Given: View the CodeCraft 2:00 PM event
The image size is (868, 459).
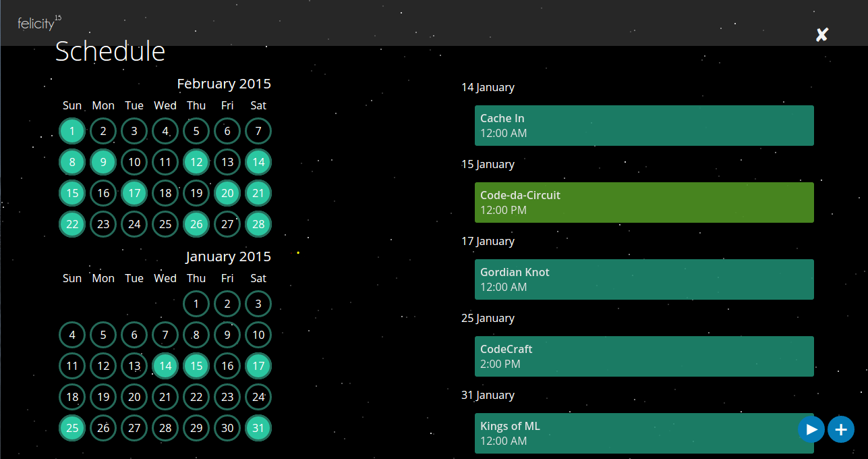Looking at the screenshot, I should (643, 356).
